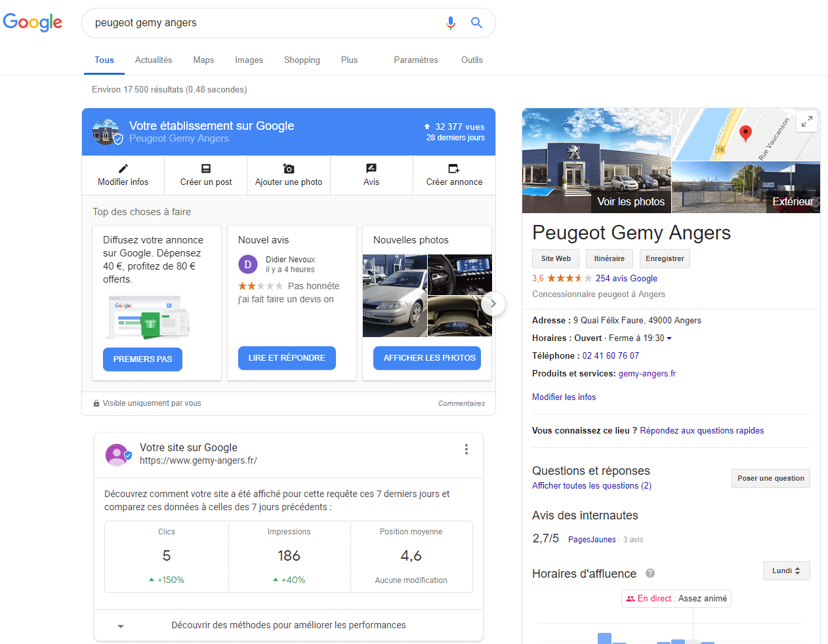The height and width of the screenshot is (644, 828).
Task: Expand the map with the fullscreen icon
Action: tap(807, 121)
